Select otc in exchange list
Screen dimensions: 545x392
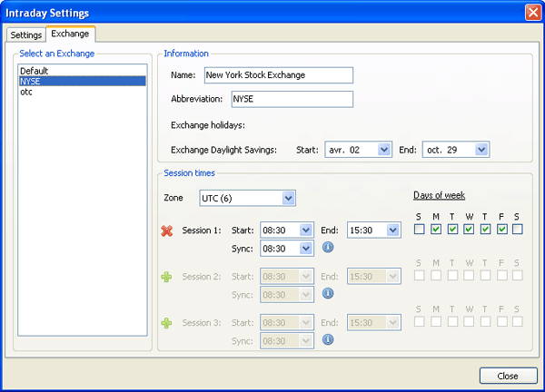pyautogui.click(x=83, y=92)
